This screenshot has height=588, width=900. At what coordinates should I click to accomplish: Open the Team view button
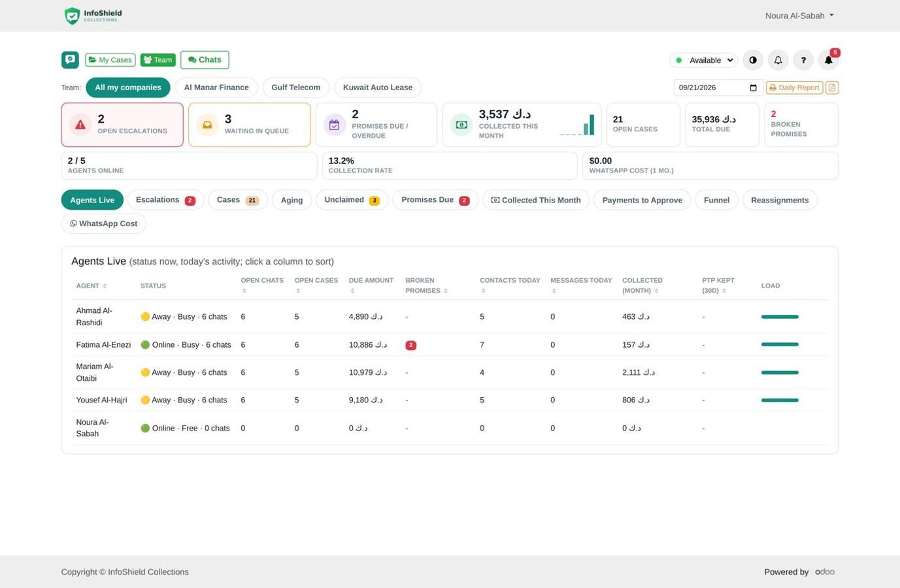coord(158,60)
